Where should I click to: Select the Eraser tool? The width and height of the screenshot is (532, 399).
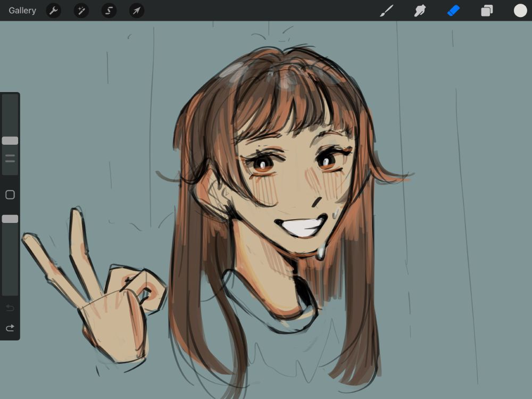click(453, 11)
